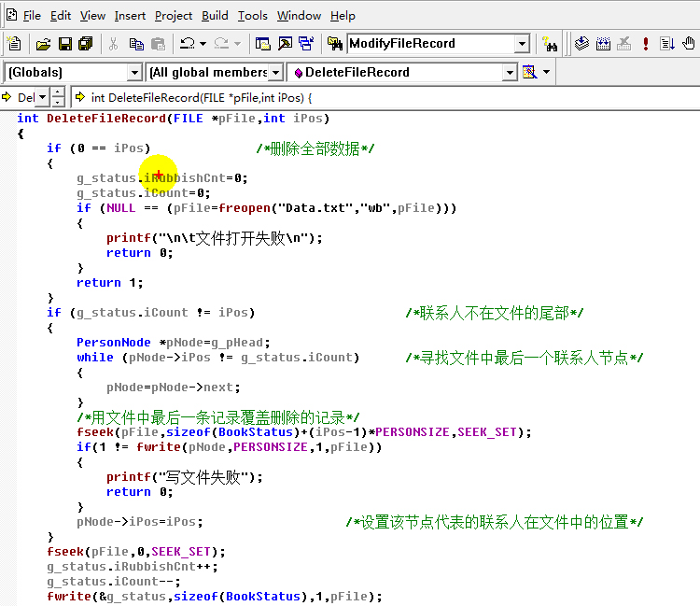The image size is (700, 606).
Task: Click the g_status.iCount--; line
Action: click(114, 582)
